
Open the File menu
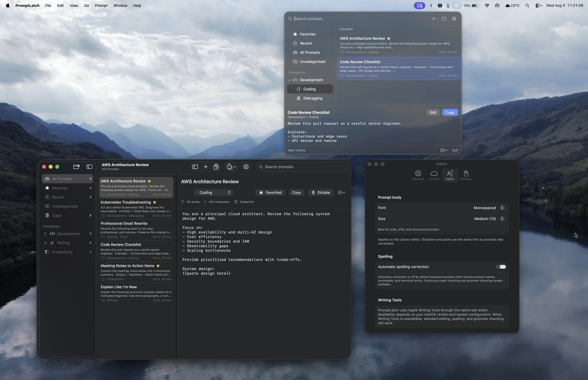tap(48, 5)
